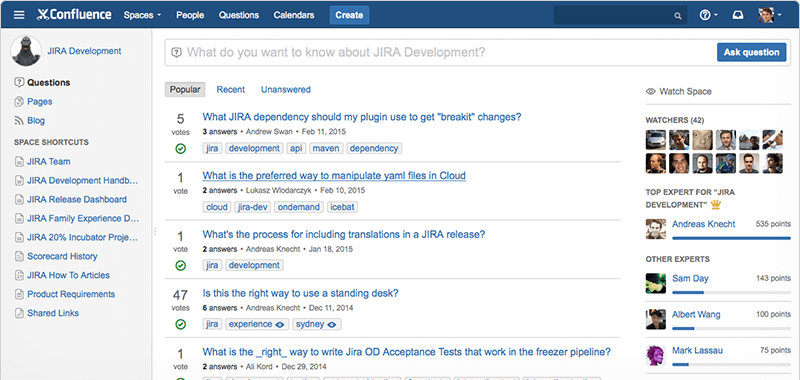Click the dependency tag
Viewport: 800px width, 380px height.
pos(374,148)
